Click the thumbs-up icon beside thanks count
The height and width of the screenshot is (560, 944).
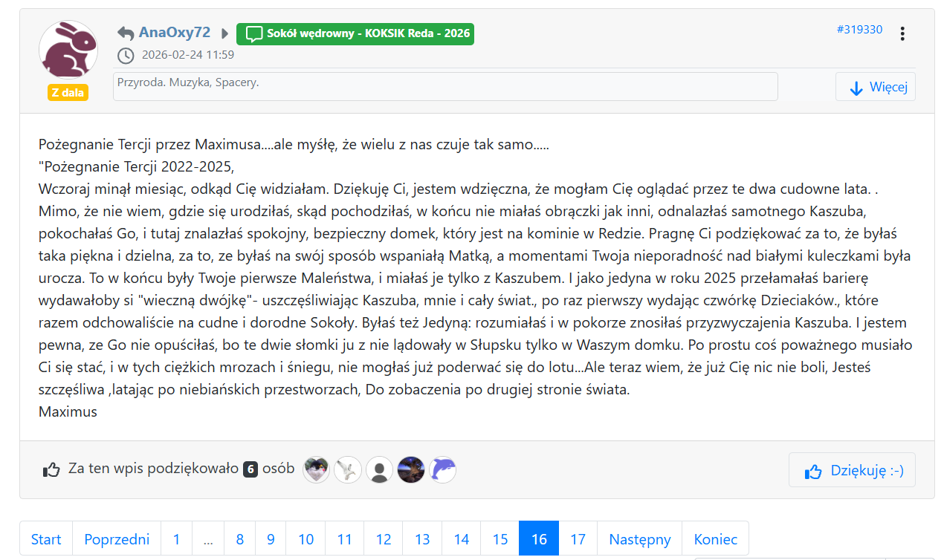coord(51,469)
